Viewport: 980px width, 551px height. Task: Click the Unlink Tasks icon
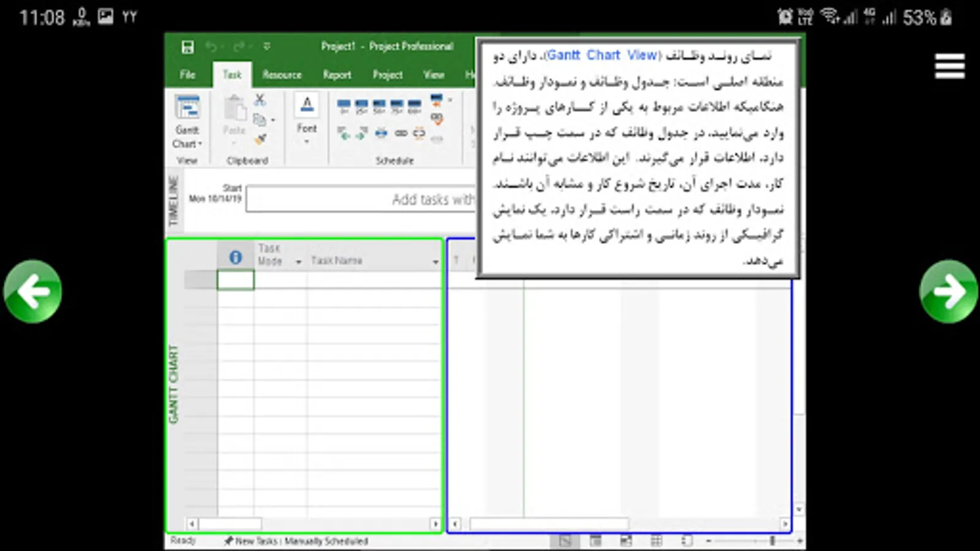click(419, 133)
